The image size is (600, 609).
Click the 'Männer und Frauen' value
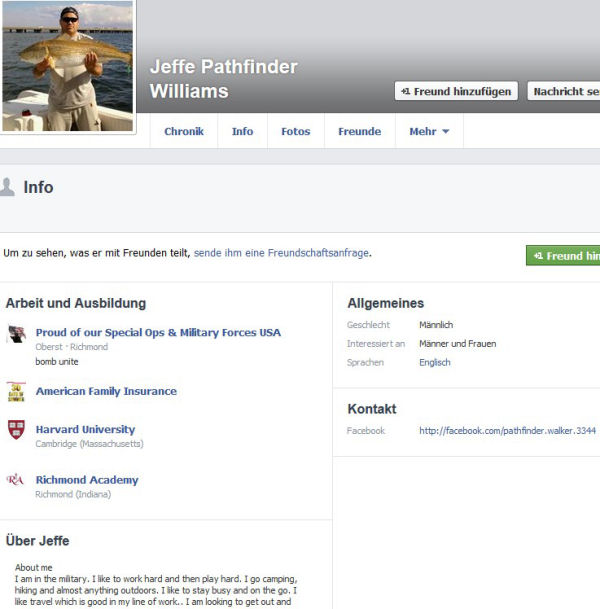click(457, 344)
